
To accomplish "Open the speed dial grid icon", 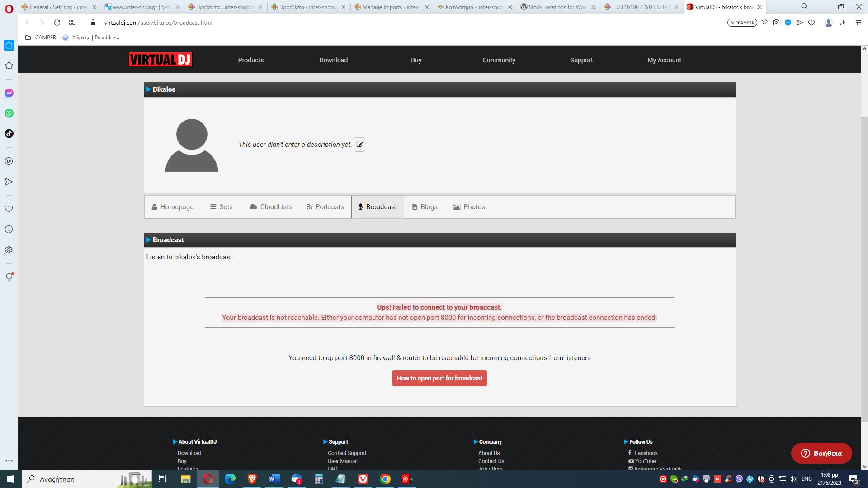I will (72, 23).
